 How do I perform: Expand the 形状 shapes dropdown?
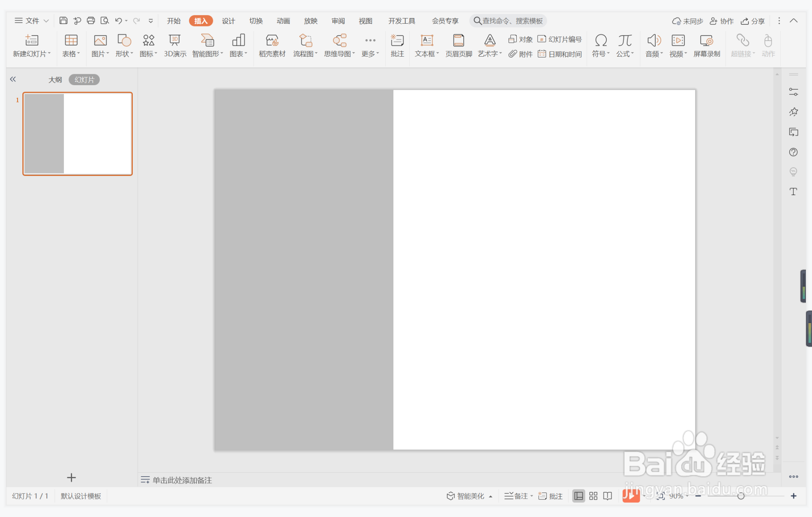[124, 54]
